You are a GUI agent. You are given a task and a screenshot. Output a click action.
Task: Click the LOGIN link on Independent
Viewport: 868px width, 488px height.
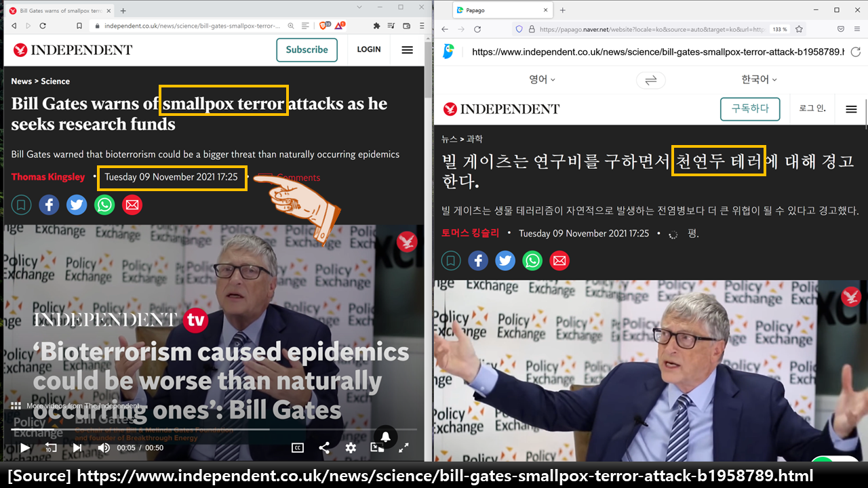[x=369, y=49]
